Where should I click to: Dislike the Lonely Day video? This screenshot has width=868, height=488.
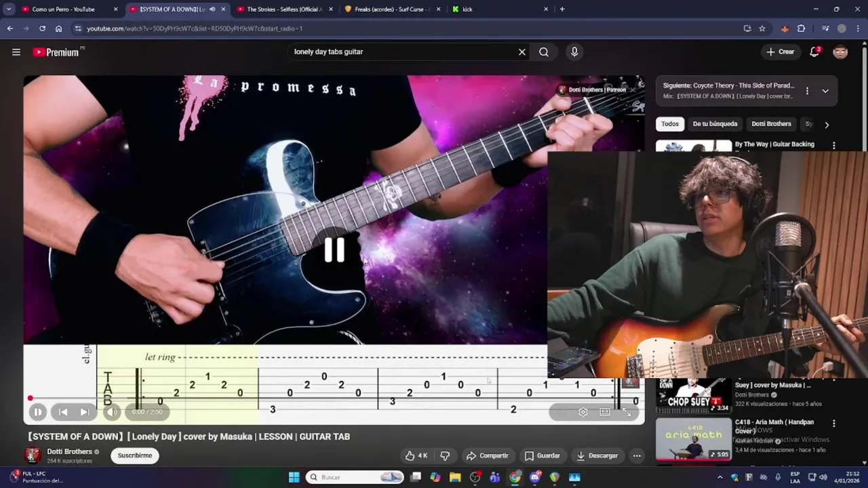[x=445, y=455]
